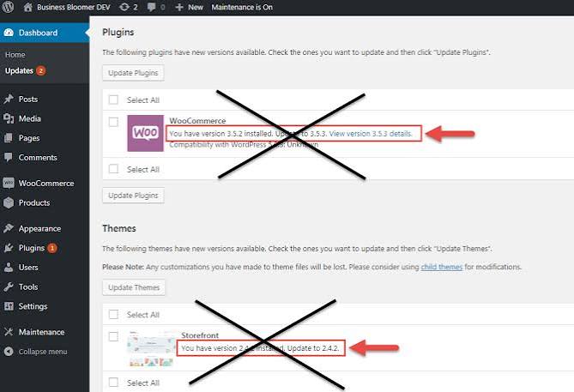Click the Comments icon in sidebar
574x392 pixels.
9,157
